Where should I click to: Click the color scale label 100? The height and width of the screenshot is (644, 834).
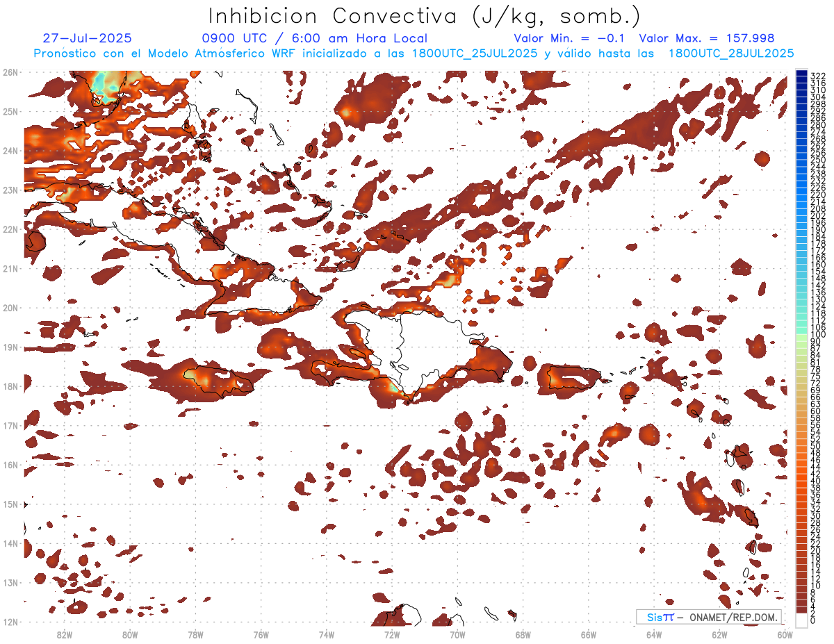point(818,336)
